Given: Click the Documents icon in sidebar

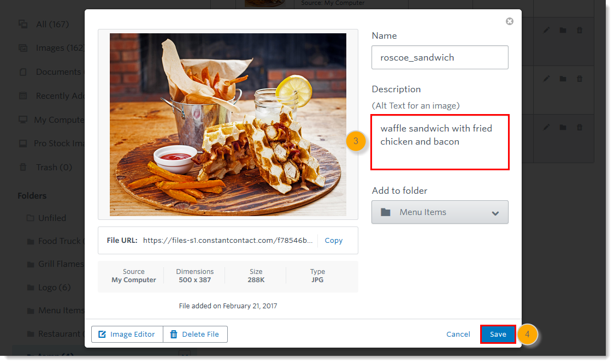Looking at the screenshot, I should point(23,72).
